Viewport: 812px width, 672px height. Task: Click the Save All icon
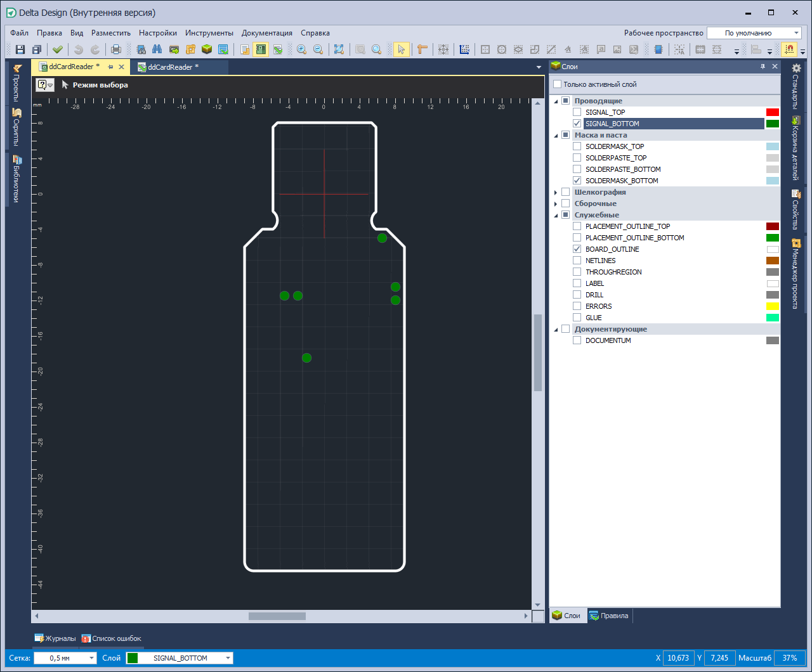pyautogui.click(x=37, y=49)
